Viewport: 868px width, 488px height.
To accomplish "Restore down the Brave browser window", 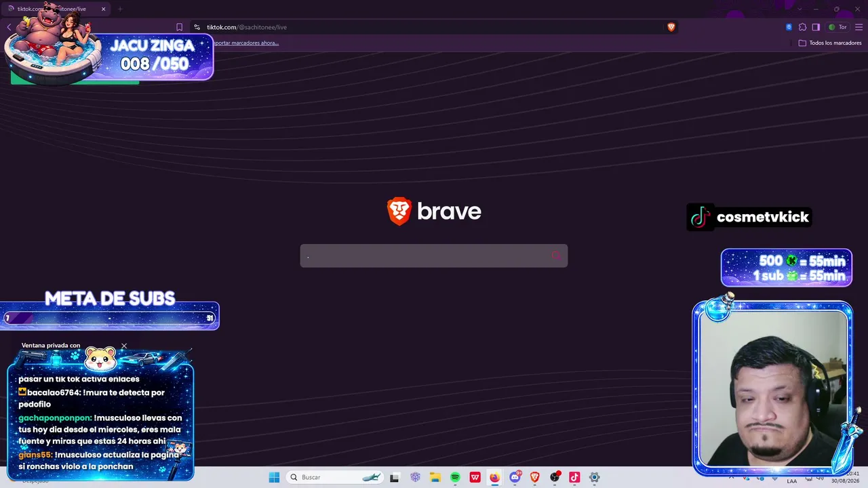I will pyautogui.click(x=836, y=9).
